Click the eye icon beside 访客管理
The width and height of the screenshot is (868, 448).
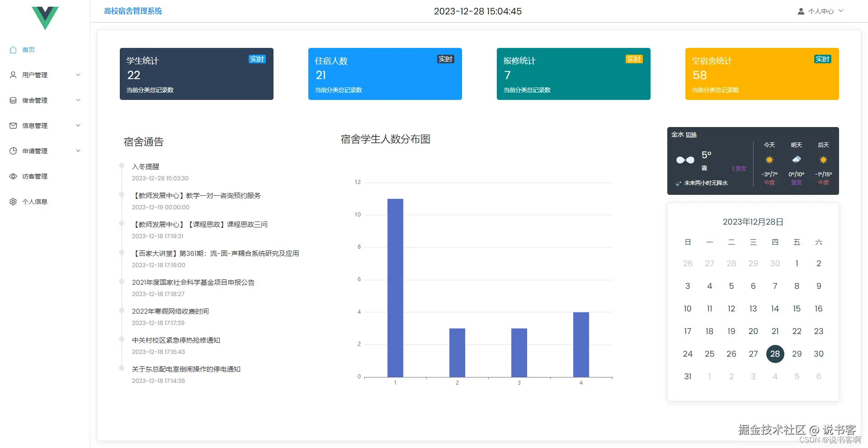[x=13, y=176]
